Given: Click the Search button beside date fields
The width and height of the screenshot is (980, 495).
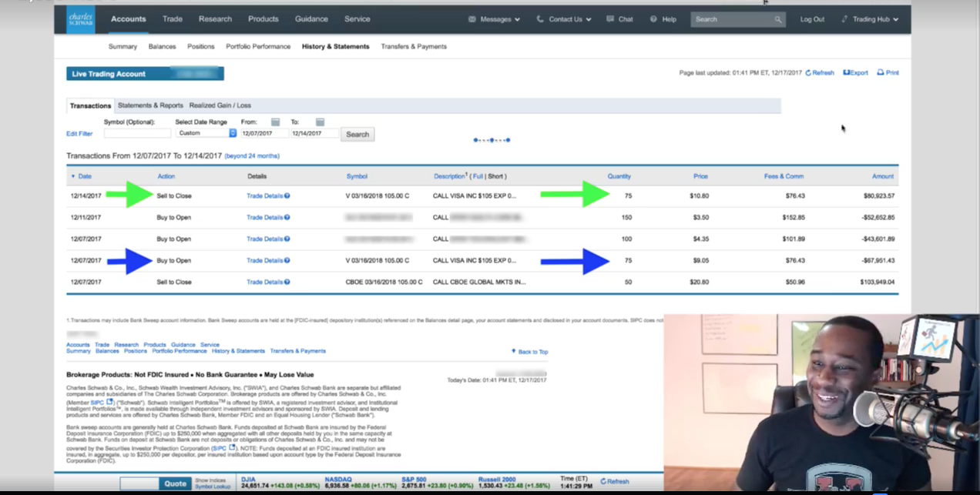Looking at the screenshot, I should tap(357, 134).
